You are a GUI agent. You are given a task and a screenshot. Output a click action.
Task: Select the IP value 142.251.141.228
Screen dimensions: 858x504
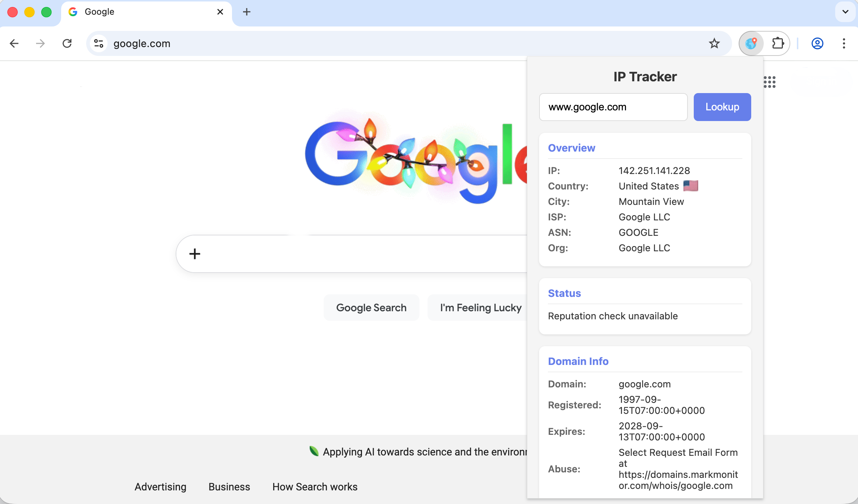(654, 171)
